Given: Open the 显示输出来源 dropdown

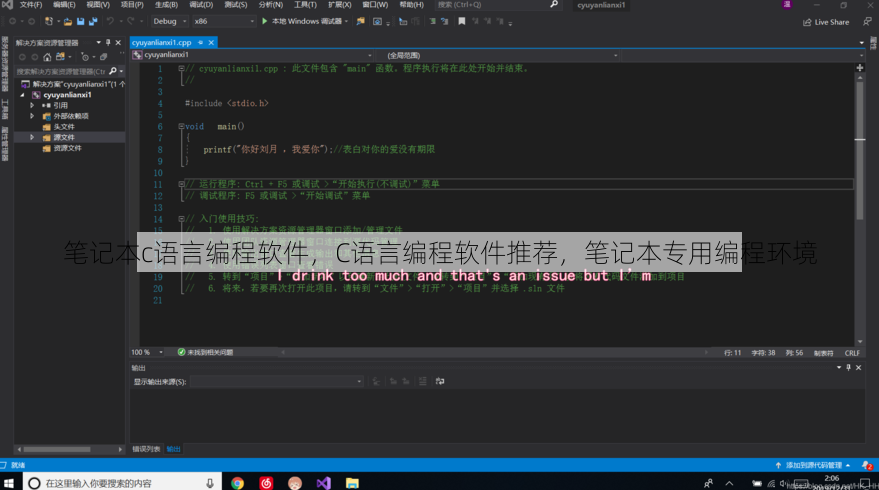Looking at the screenshot, I should (x=276, y=381).
